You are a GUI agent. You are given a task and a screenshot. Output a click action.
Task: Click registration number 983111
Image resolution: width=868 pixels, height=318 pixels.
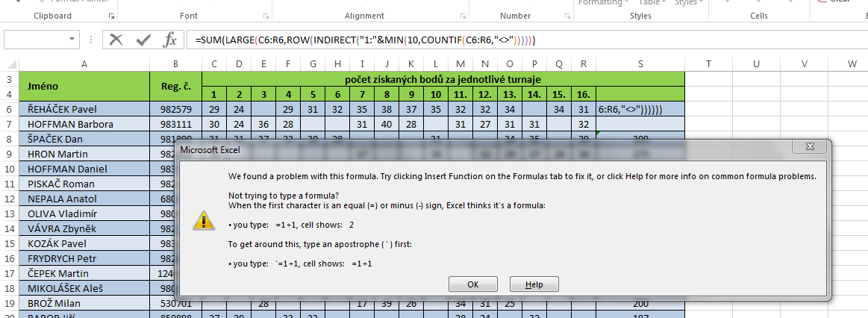175,124
